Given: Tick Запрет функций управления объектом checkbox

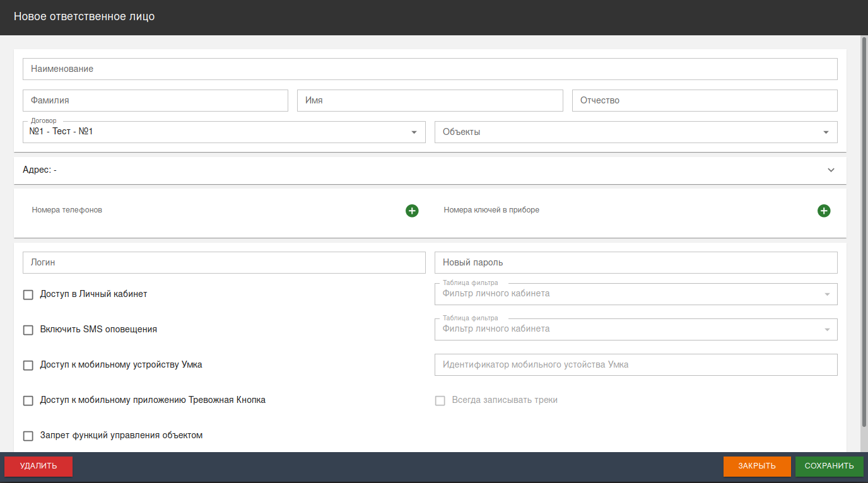Looking at the screenshot, I should (x=28, y=436).
